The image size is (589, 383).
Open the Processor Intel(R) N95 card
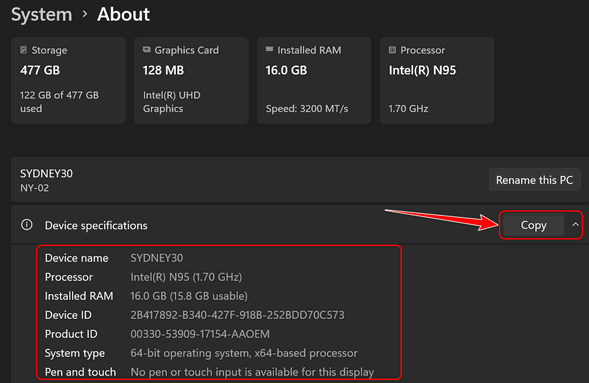(x=437, y=80)
